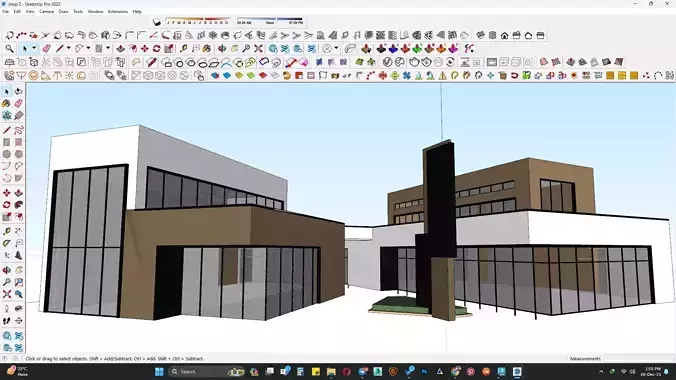Select the Zoom Extents tool in left toolbar
Image resolution: width=676 pixels, height=380 pixels.
tap(6, 294)
